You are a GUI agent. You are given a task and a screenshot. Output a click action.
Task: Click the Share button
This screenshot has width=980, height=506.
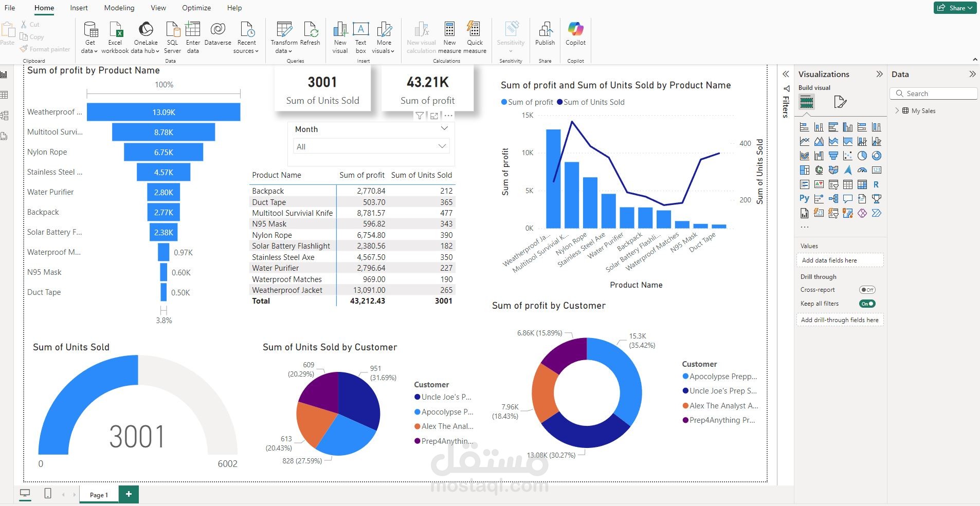(x=955, y=8)
